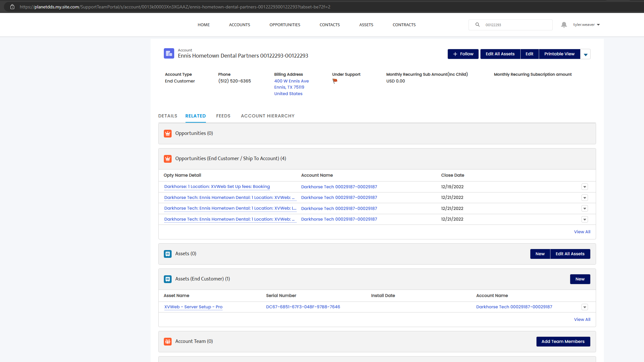Open the tyler.weaver user menu

586,25
